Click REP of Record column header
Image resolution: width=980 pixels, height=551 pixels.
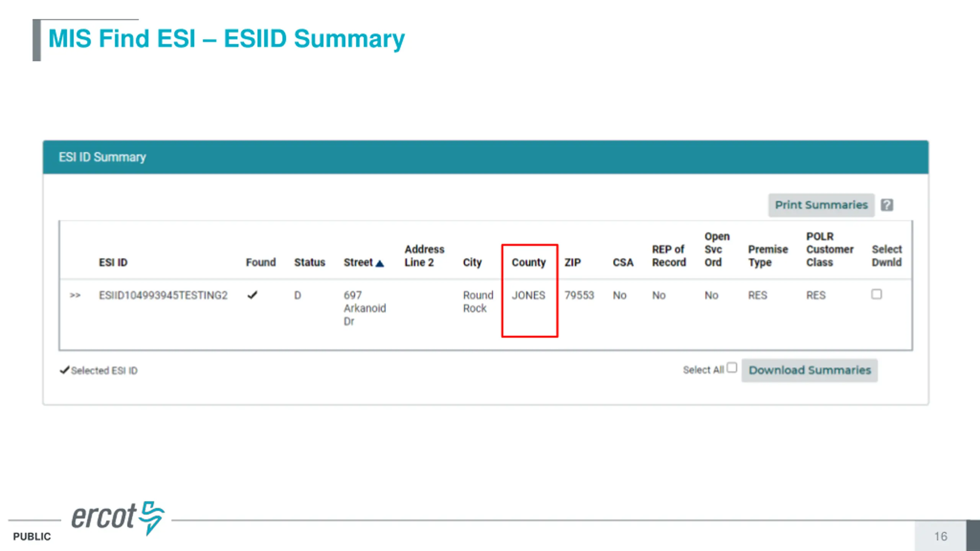pos(669,256)
